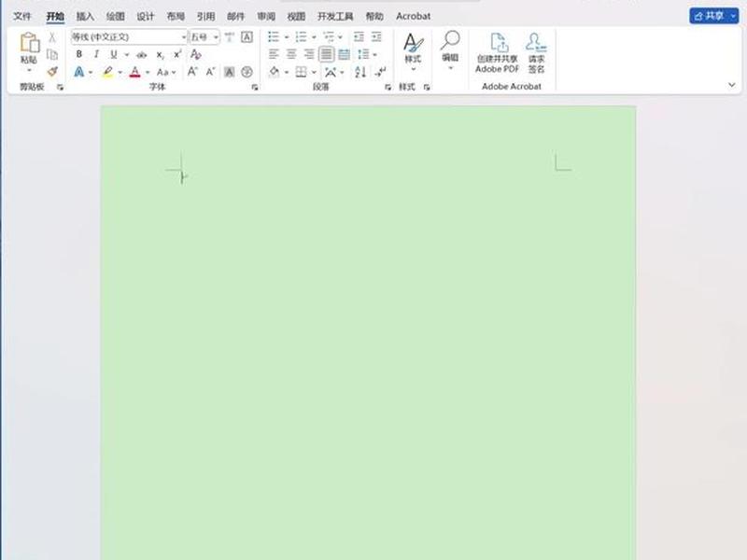Shrink font size button
Image resolution: width=747 pixels, height=560 pixels.
coord(211,72)
